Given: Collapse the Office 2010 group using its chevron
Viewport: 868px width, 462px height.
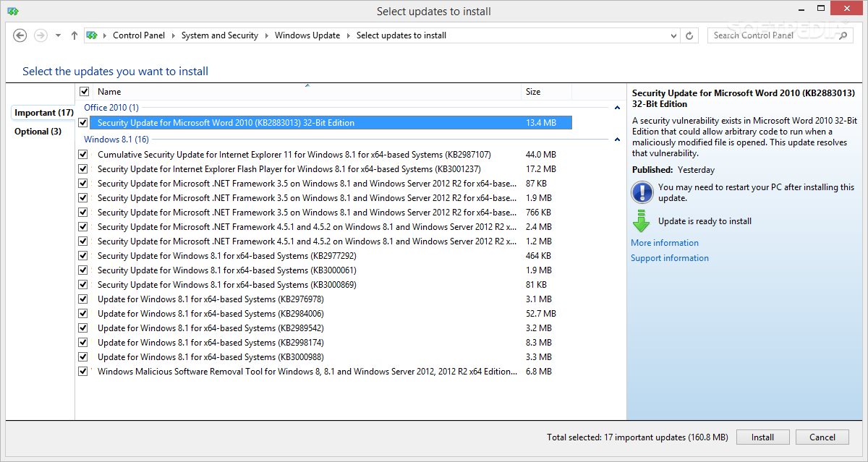Looking at the screenshot, I should (x=617, y=108).
